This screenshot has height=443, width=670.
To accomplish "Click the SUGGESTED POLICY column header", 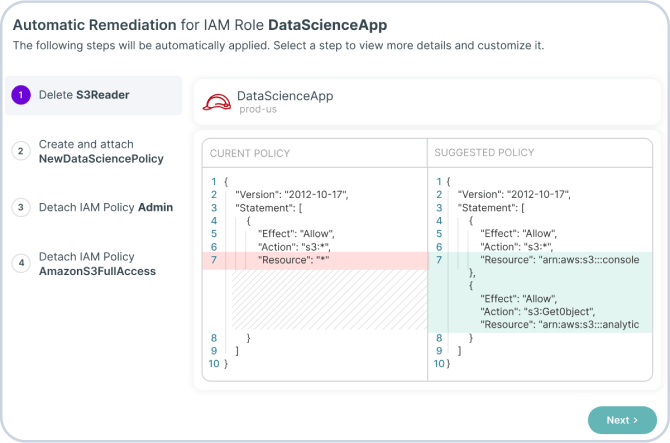I will (484, 153).
